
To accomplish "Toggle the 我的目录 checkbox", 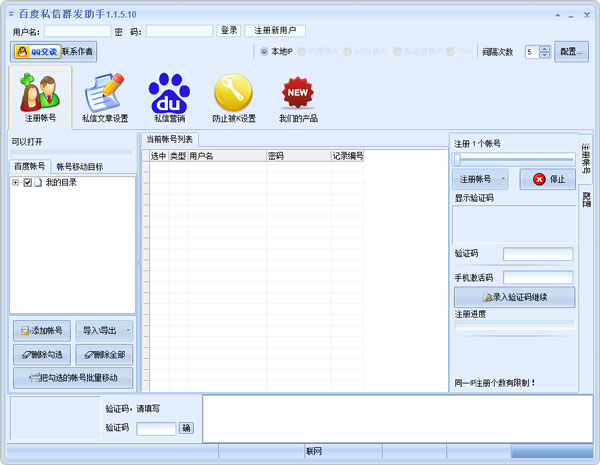I will pyautogui.click(x=28, y=183).
